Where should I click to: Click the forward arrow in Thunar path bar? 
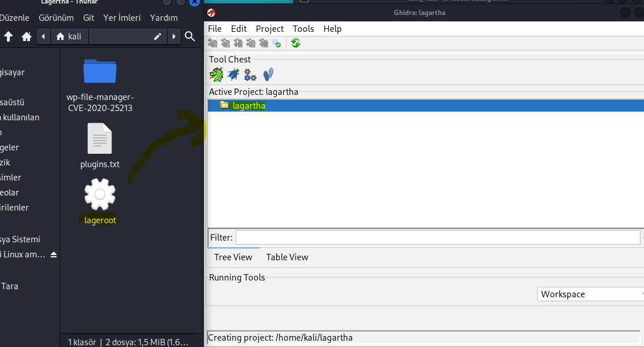pyautogui.click(x=174, y=36)
